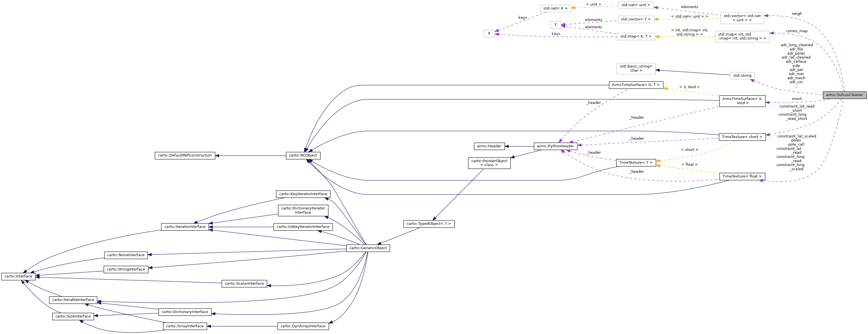Select the std::string node
This screenshot has height=334, width=868.
coord(742,76)
